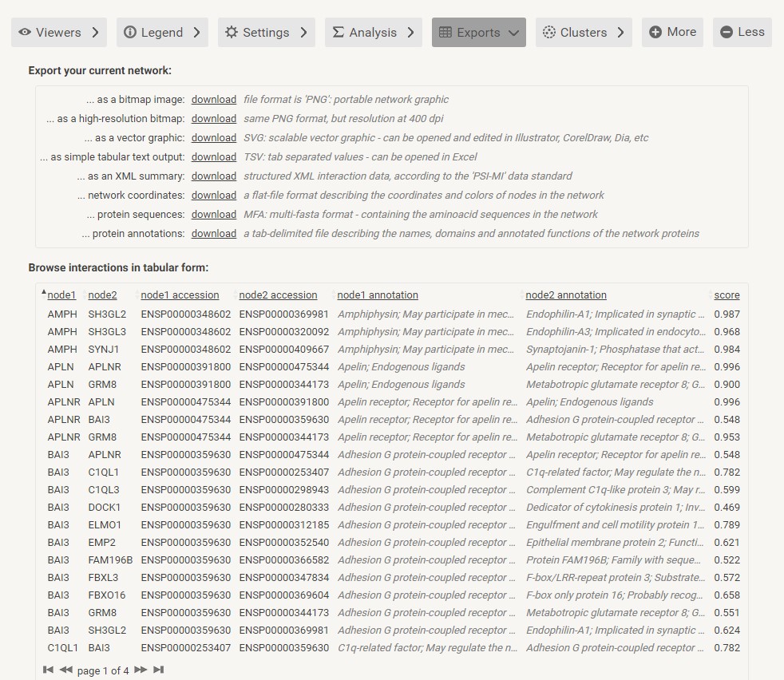Download the simple tabular TSV output

tap(214, 157)
